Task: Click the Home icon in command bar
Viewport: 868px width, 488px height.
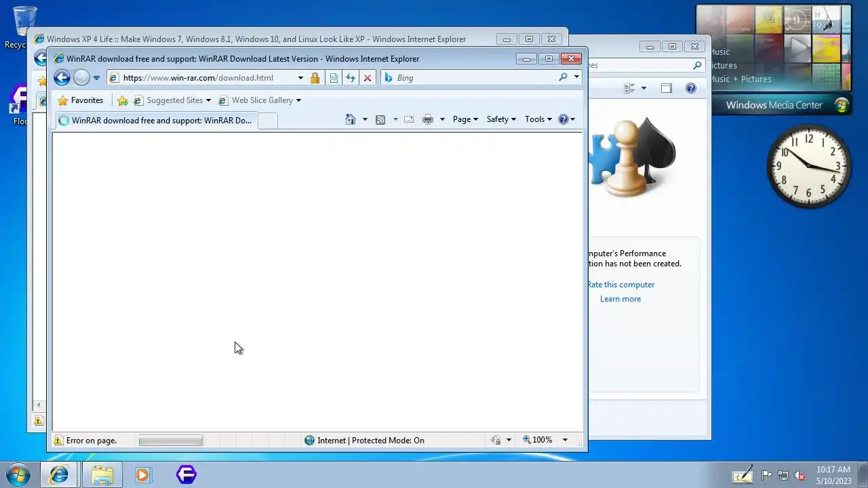Action: pyautogui.click(x=350, y=119)
